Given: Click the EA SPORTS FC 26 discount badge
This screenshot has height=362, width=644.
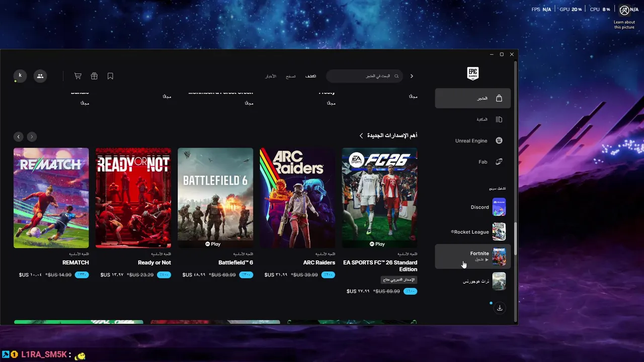Looking at the screenshot, I should [x=410, y=291].
